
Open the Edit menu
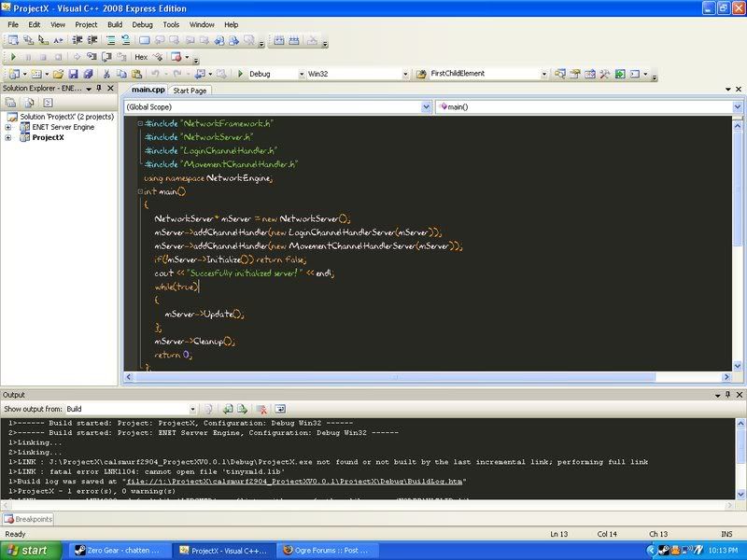[x=35, y=25]
